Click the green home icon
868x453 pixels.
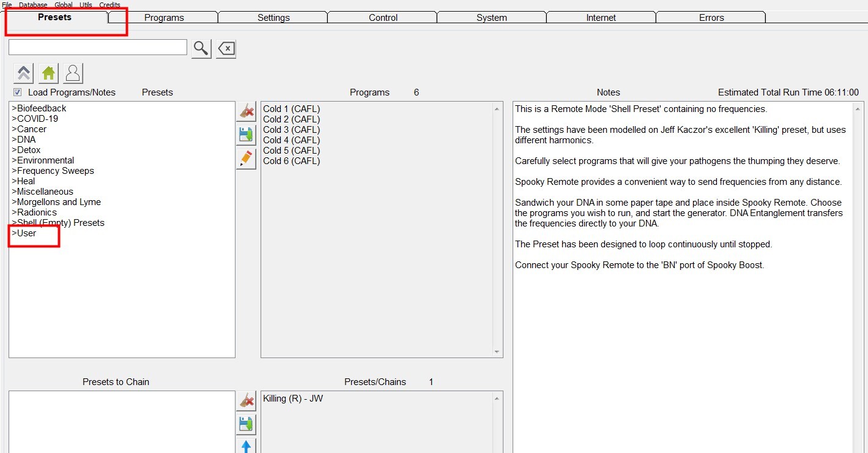(x=48, y=73)
